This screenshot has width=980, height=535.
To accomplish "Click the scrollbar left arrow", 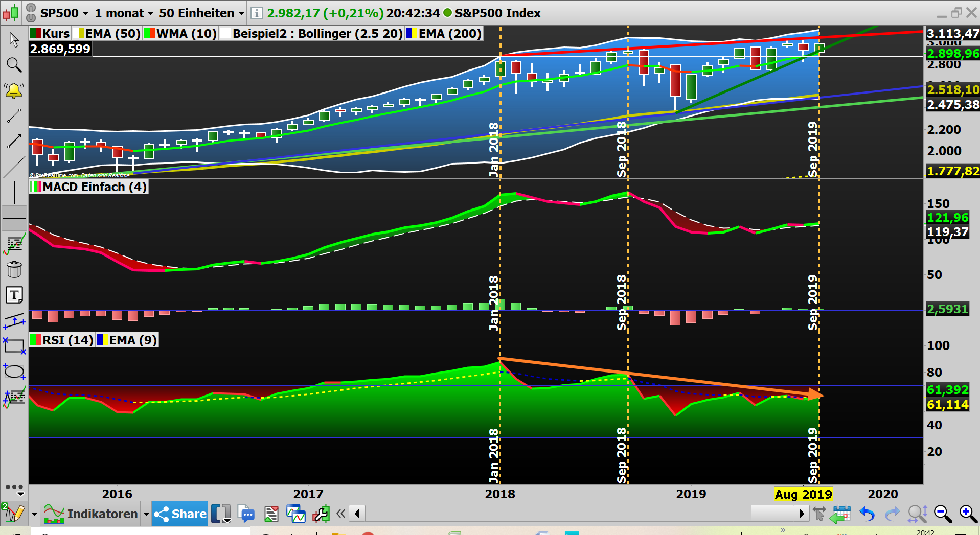I will pyautogui.click(x=357, y=513).
